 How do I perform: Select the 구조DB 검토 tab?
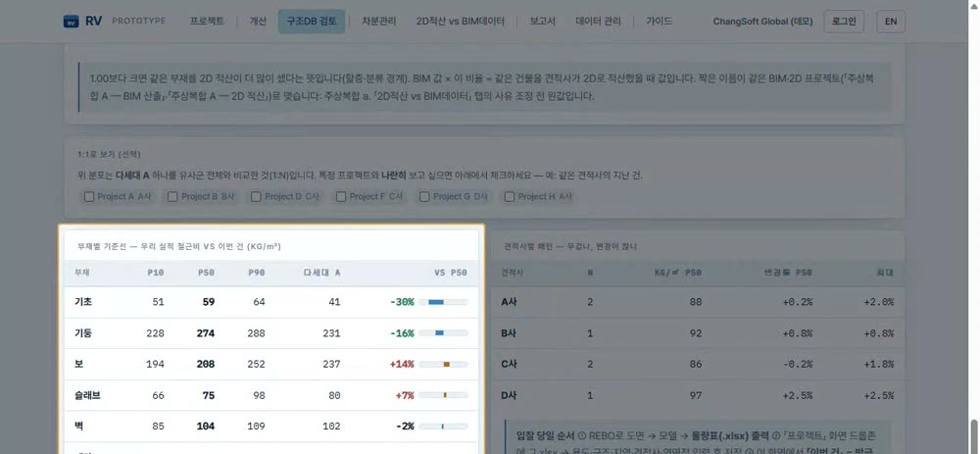click(312, 22)
